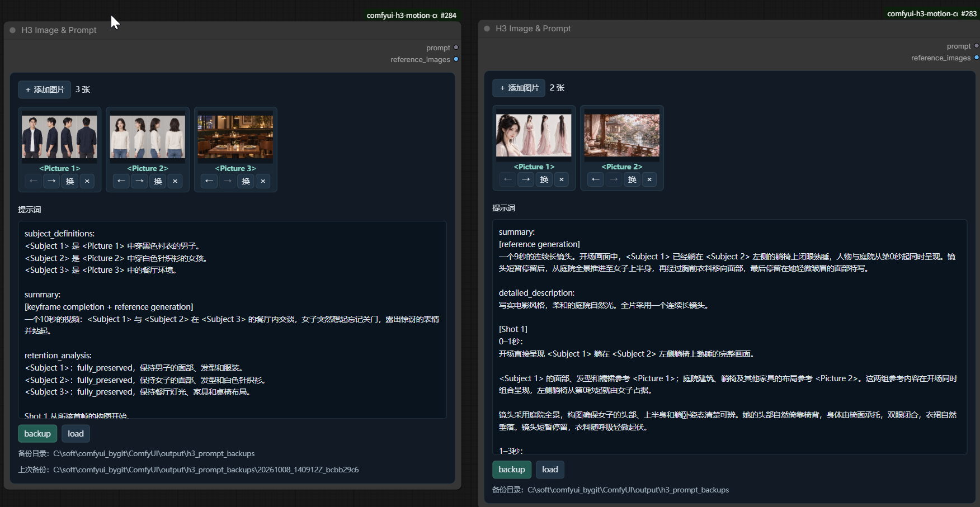
Task: Click last backup path text in node #284
Action: click(189, 470)
